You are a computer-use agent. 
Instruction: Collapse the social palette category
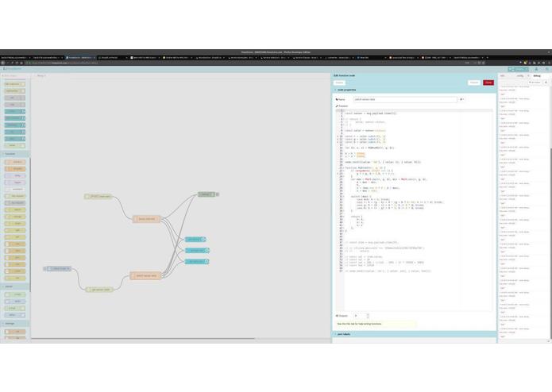tap(15, 286)
